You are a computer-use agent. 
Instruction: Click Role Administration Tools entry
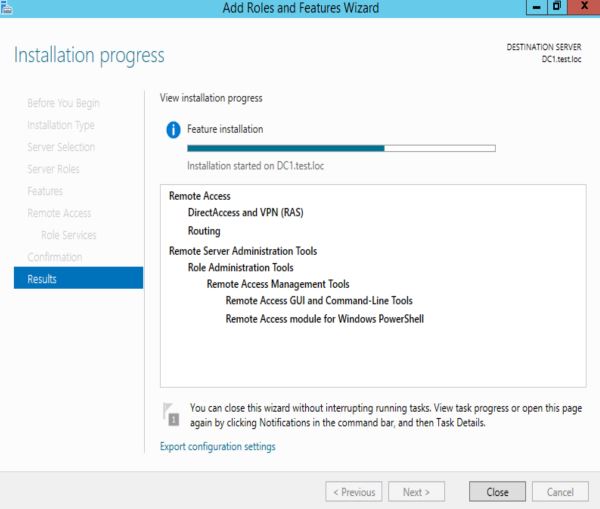tap(240, 268)
